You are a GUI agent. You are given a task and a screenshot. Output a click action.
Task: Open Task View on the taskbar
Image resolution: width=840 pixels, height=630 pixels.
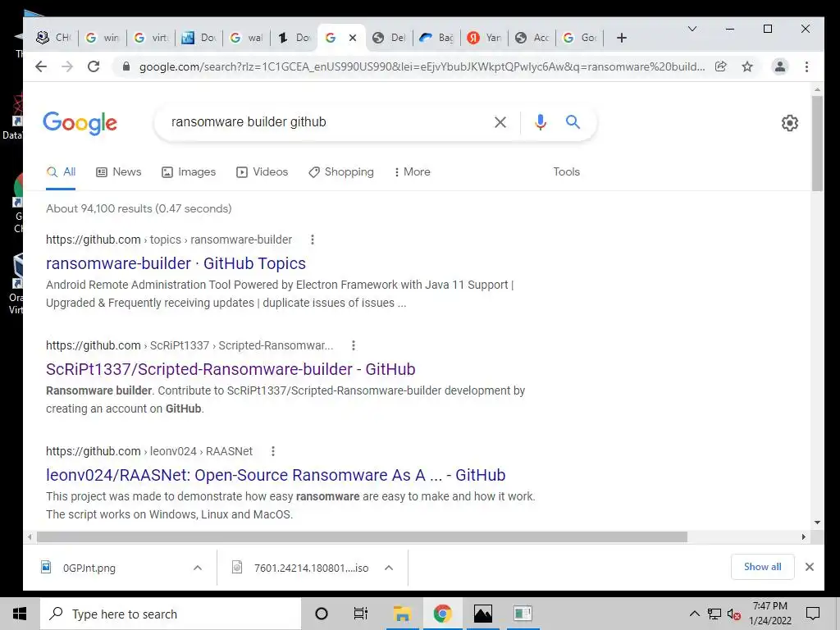point(361,614)
